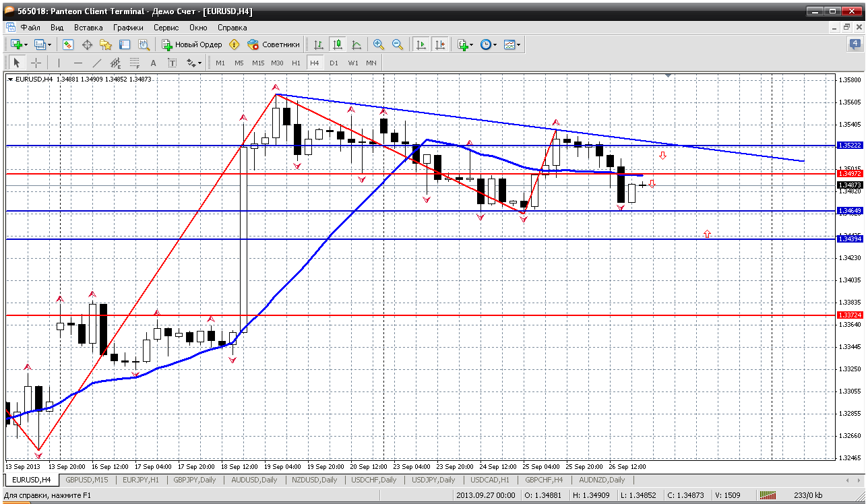The image size is (868, 504).
Task: Set timeframe to D1
Action: coord(334,63)
